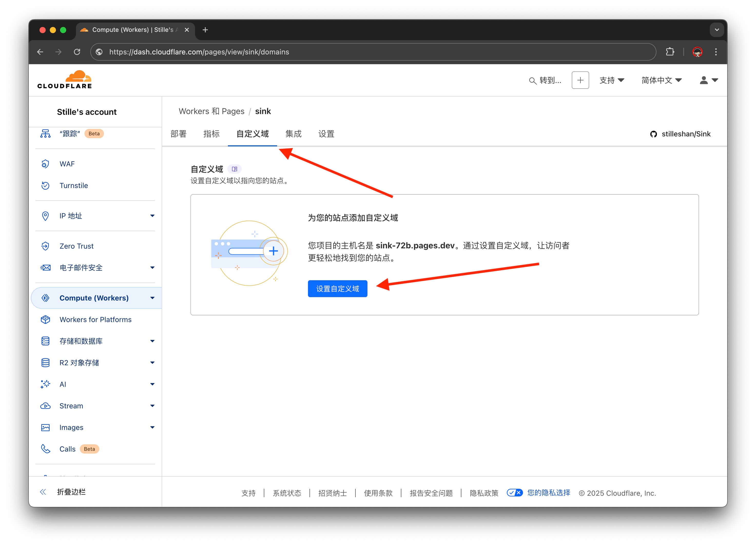Open the Workers 和 Pages breadcrumb link
Viewport: 756px width, 545px height.
pyautogui.click(x=211, y=111)
